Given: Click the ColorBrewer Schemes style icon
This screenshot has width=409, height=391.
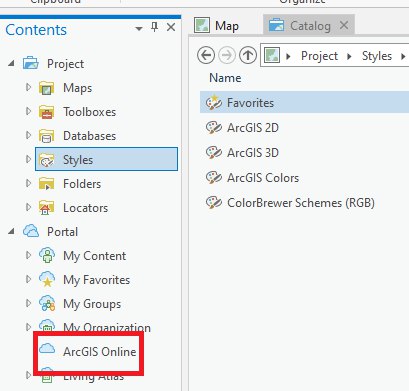Looking at the screenshot, I should (214, 202).
